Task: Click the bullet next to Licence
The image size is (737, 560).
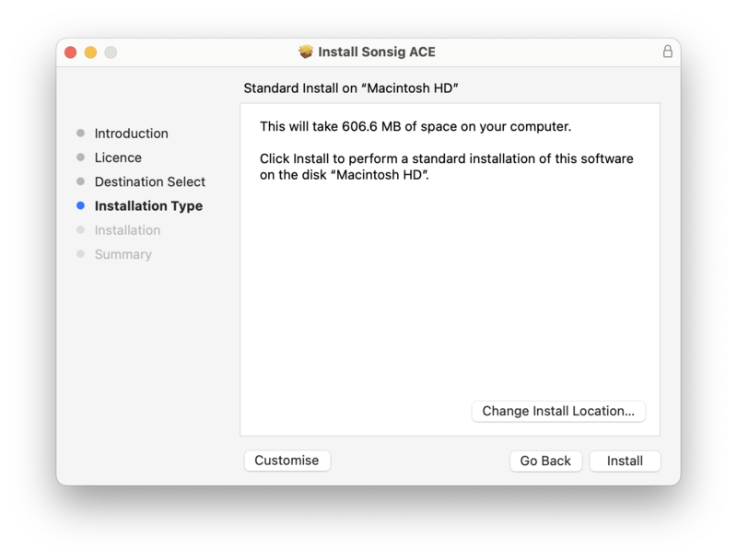Action: click(81, 157)
